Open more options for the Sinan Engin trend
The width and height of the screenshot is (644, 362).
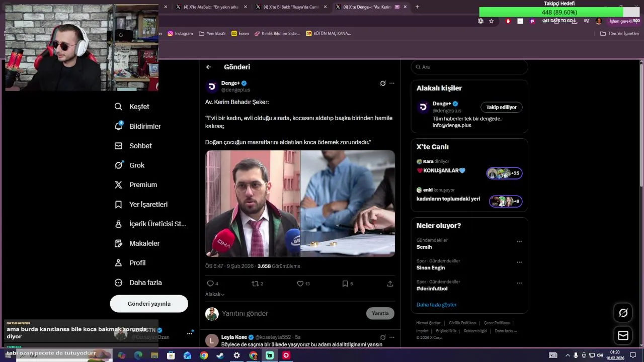coord(519,262)
